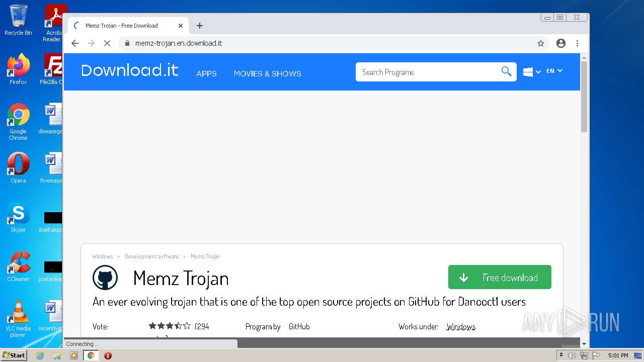Click the Windows works-under link
Screen dimensions: 644x362
(x=461, y=326)
